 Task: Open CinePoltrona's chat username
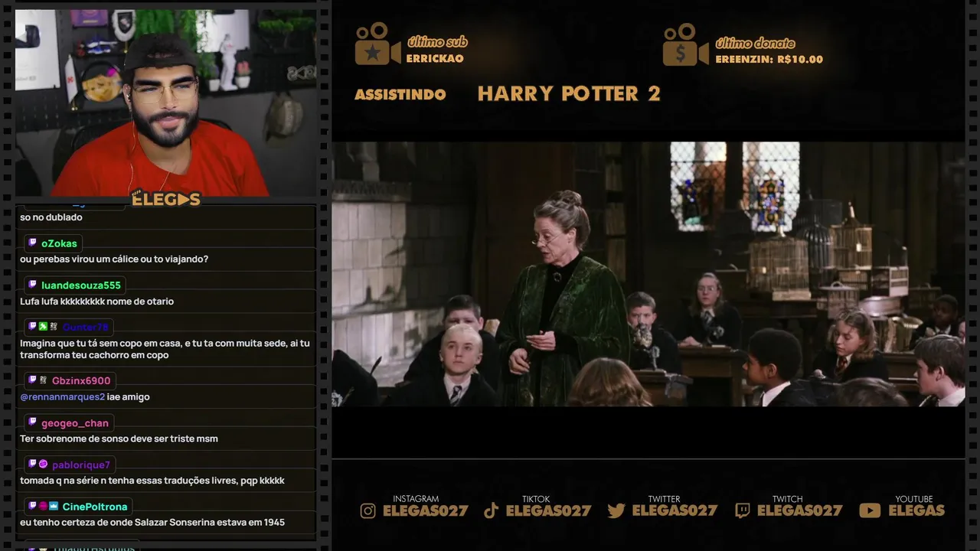[x=95, y=507]
